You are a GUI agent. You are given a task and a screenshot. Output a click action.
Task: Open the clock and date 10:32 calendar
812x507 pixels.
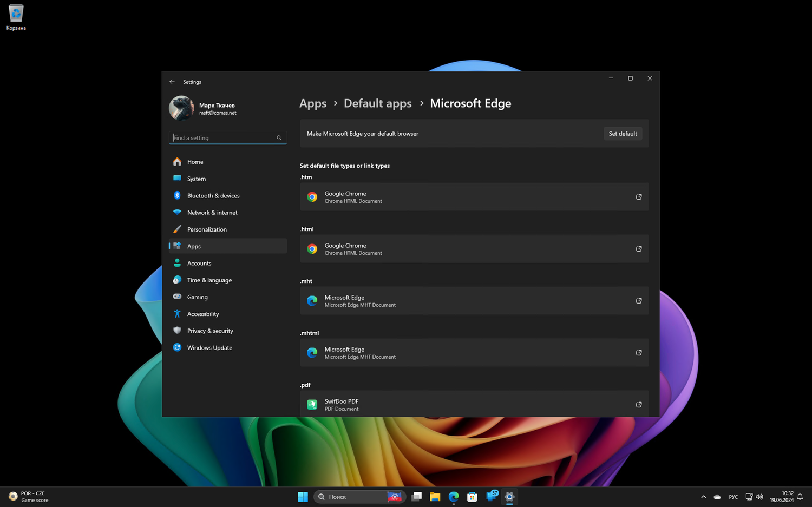click(x=781, y=497)
